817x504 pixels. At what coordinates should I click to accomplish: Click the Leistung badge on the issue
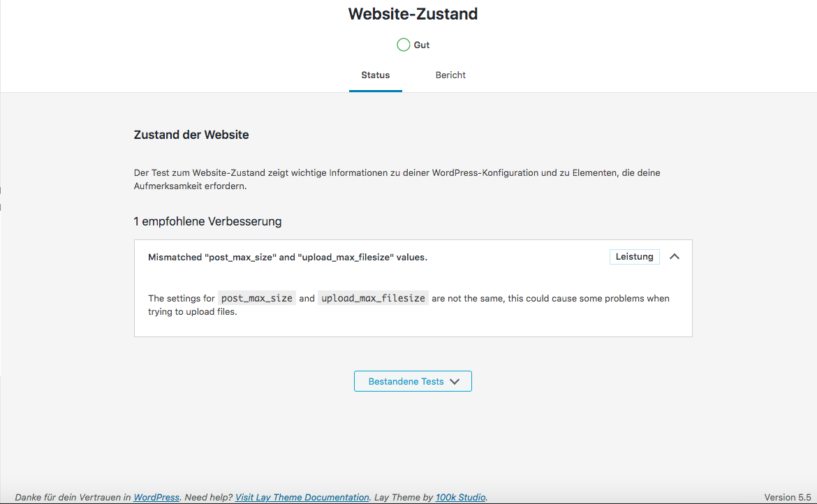pos(634,257)
